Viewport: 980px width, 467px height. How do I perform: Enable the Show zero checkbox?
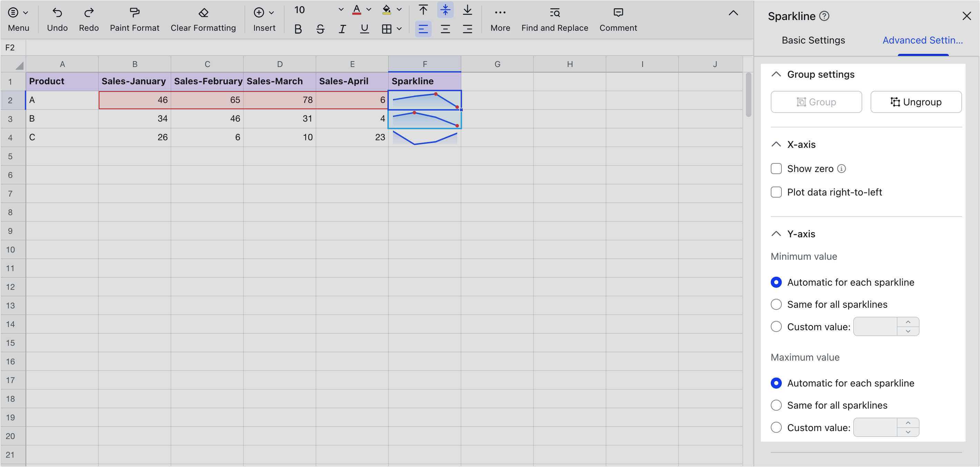[x=776, y=168]
